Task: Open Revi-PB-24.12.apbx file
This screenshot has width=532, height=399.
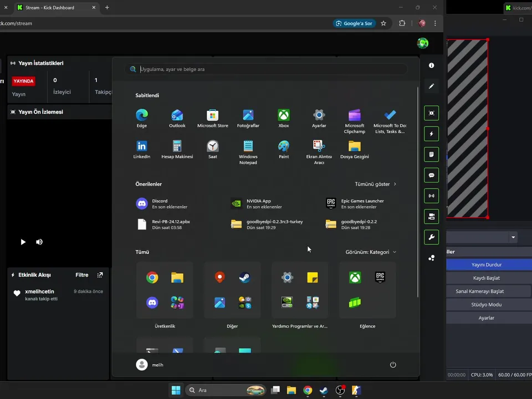Action: pos(163,224)
